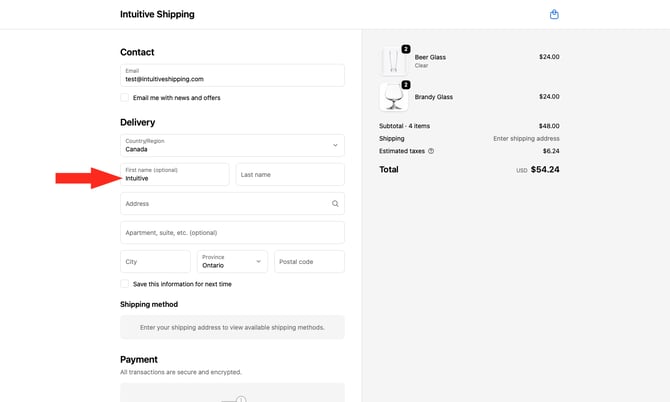
Task: Click the '$6.24' estimated taxes value
Action: [551, 151]
